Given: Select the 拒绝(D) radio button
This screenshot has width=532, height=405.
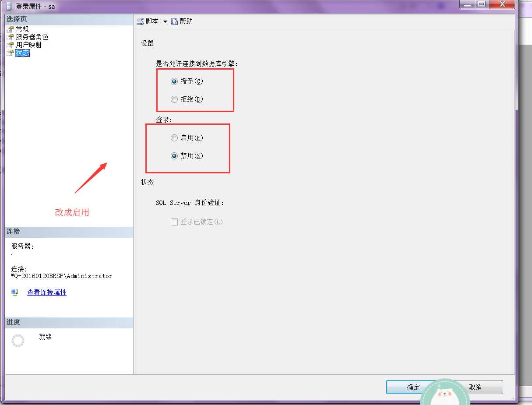Looking at the screenshot, I should (x=174, y=99).
